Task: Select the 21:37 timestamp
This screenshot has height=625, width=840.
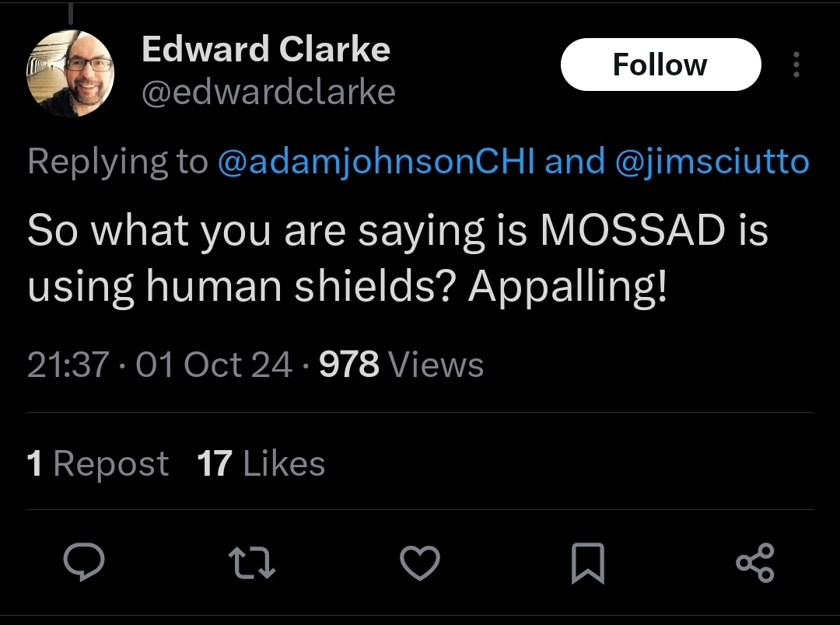Action: click(68, 364)
